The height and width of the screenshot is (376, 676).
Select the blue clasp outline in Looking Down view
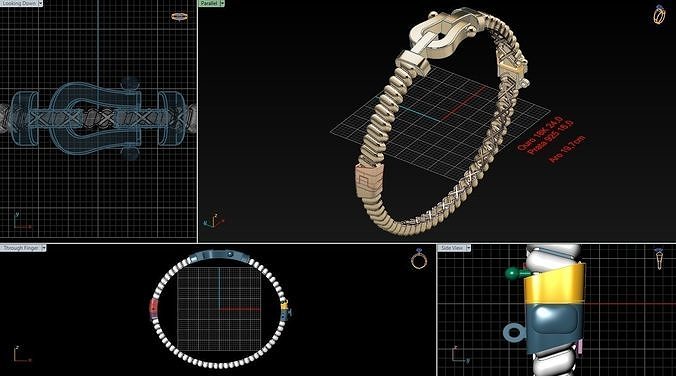pyautogui.click(x=96, y=118)
